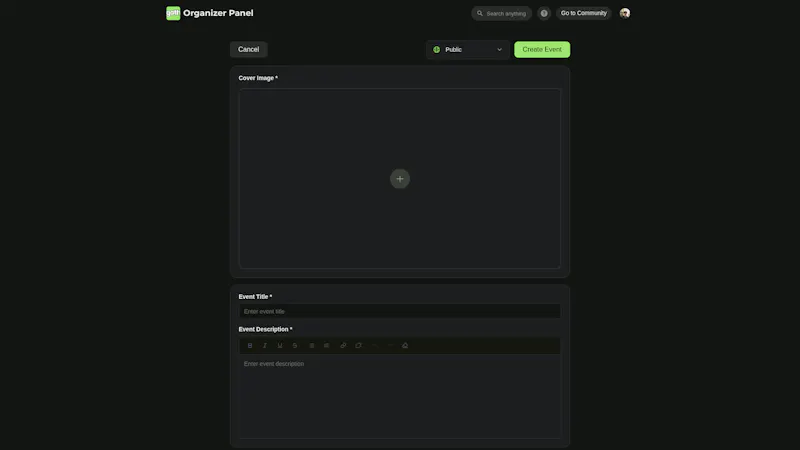Click the green Organizer Panel logo icon
The image size is (800, 450).
173,13
